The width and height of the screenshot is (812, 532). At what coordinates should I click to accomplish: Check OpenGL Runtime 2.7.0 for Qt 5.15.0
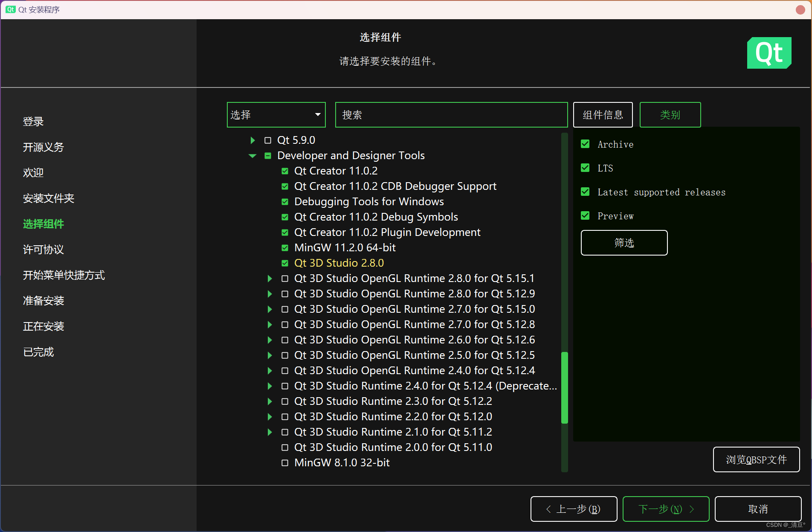285,309
